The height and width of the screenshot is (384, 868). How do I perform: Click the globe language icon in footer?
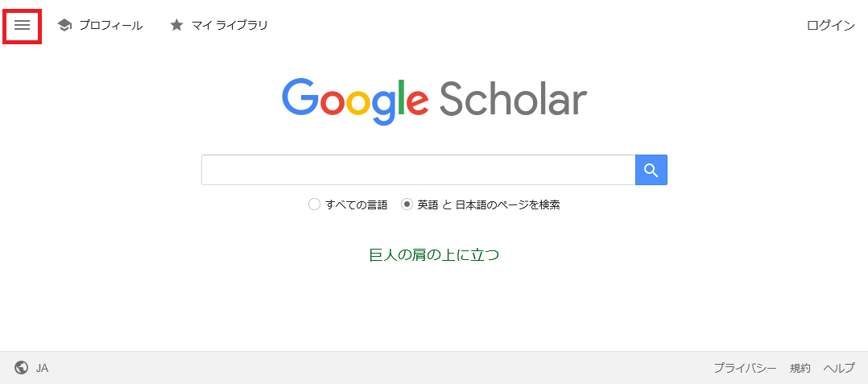[x=23, y=368]
